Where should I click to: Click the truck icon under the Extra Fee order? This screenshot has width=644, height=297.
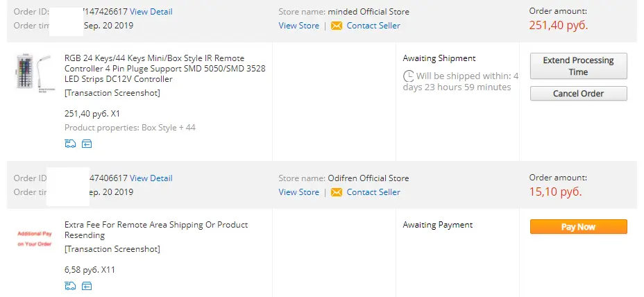[x=70, y=286]
